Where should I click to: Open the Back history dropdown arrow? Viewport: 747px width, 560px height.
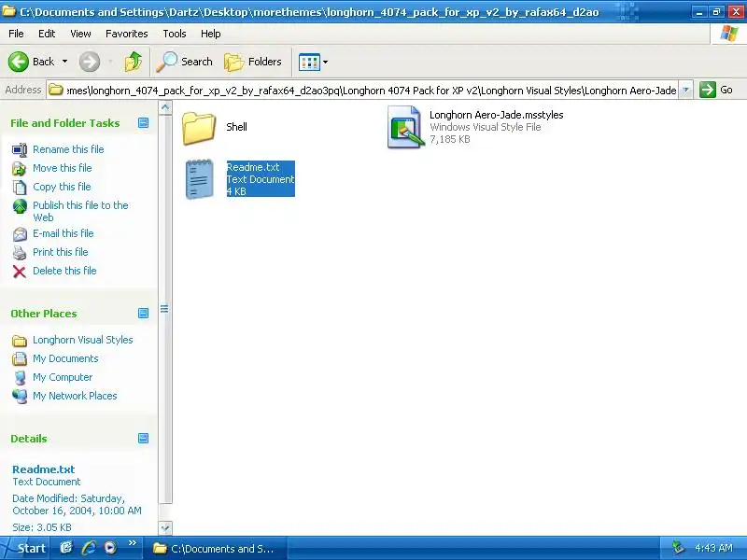point(64,62)
